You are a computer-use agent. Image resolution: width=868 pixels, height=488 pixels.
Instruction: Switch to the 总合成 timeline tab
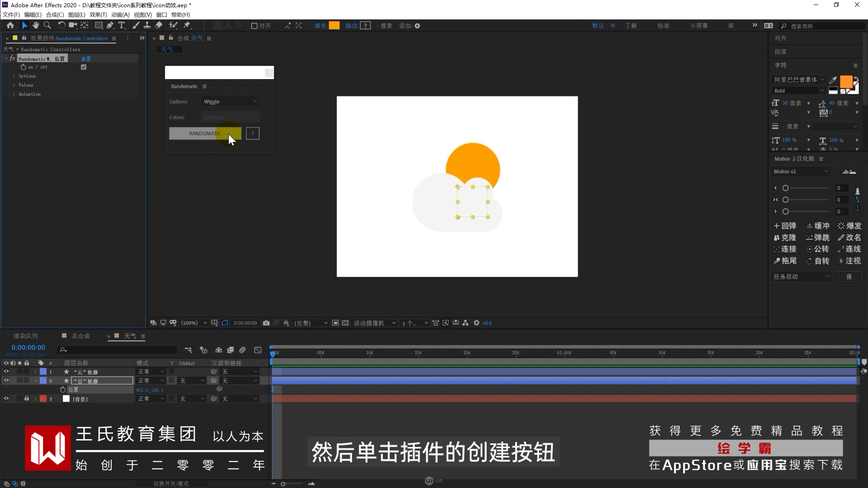80,336
